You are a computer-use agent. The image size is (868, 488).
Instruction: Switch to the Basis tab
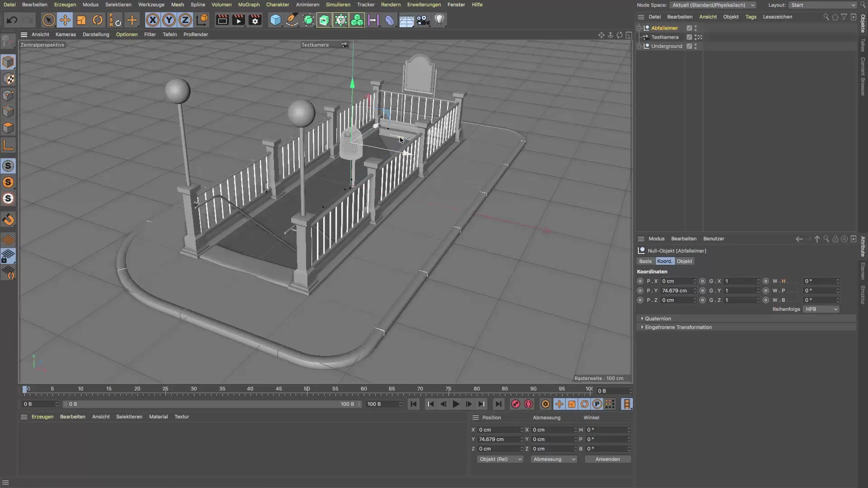pyautogui.click(x=645, y=261)
